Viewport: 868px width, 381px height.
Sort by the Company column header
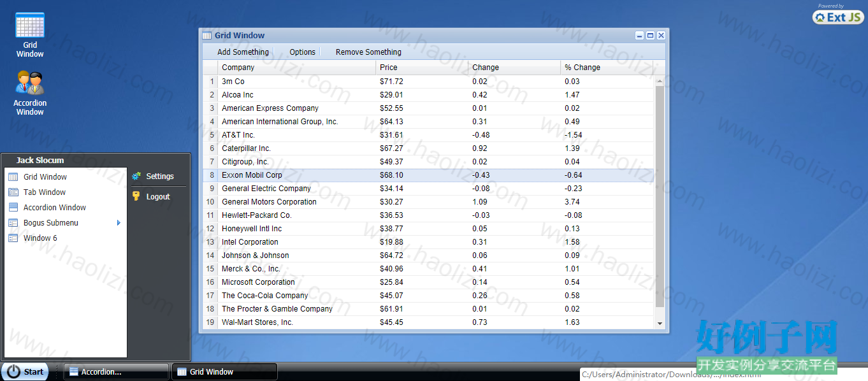tap(296, 68)
